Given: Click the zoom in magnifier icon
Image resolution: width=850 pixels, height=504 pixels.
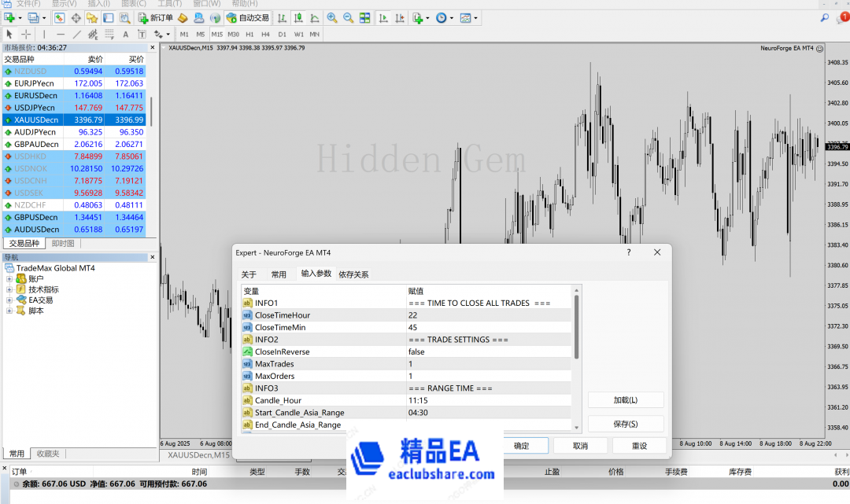Looking at the screenshot, I should [x=332, y=17].
